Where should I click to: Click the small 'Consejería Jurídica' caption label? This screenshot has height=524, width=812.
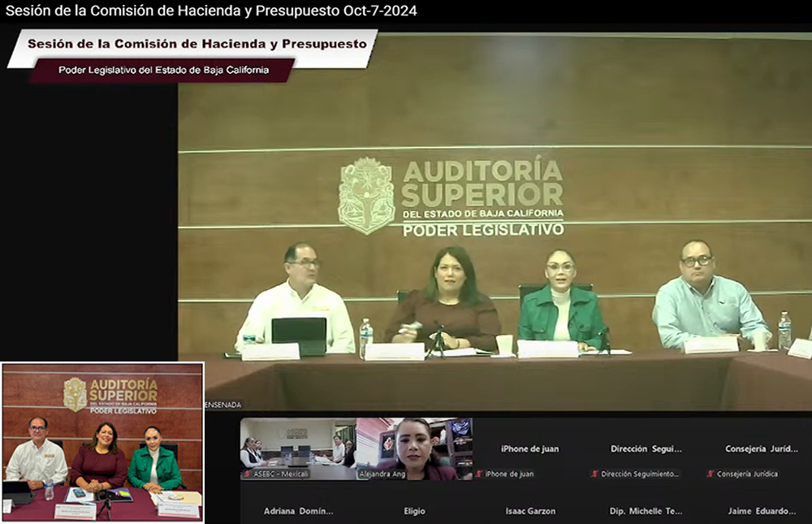747,474
